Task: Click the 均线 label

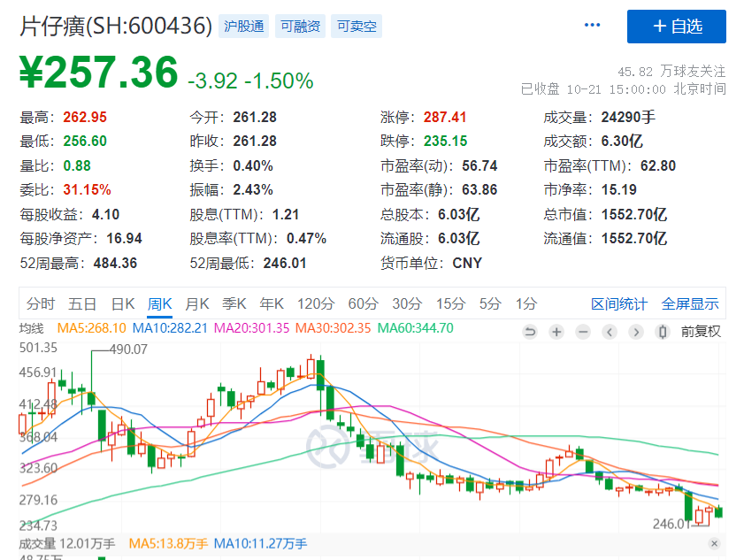Action: click(31, 328)
